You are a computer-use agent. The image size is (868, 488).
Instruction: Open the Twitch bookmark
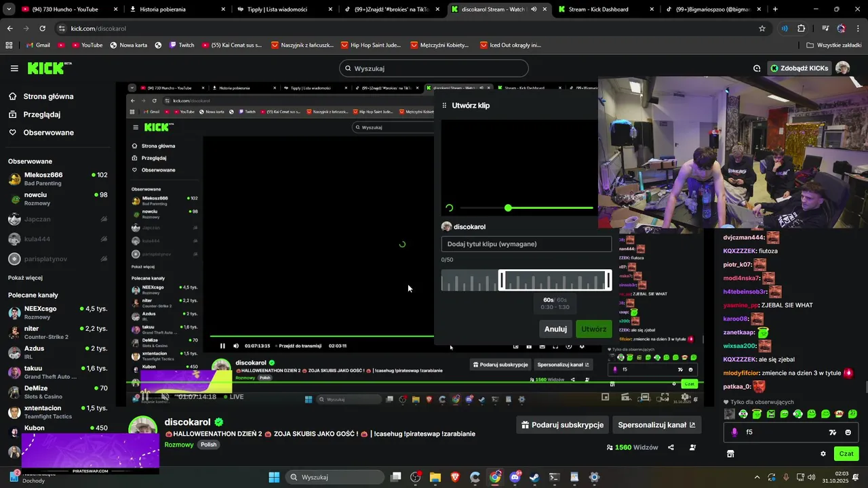coord(180,45)
